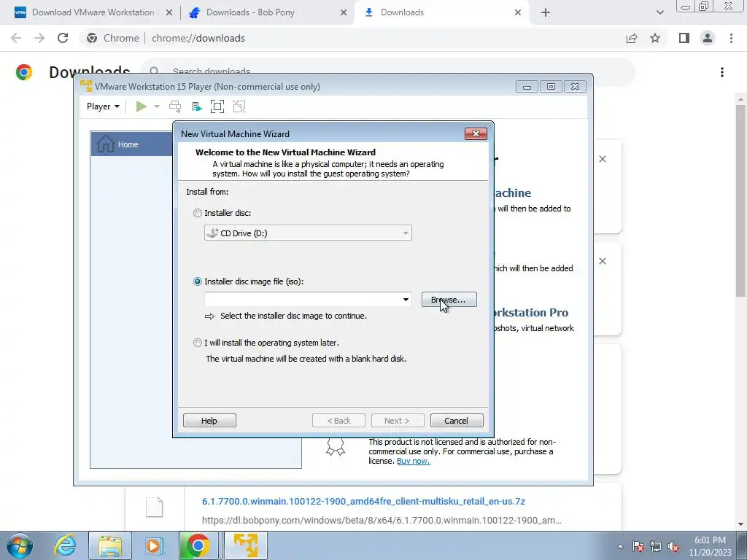Screen dimensions: 747x560
Task: Show hidden tray icons arrow
Action: 620,546
